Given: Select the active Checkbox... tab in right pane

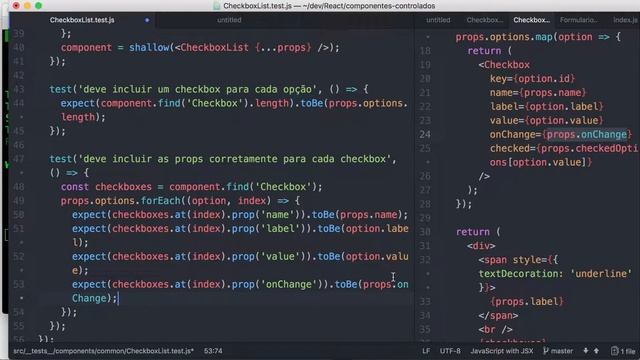Looking at the screenshot, I should 531,20.
